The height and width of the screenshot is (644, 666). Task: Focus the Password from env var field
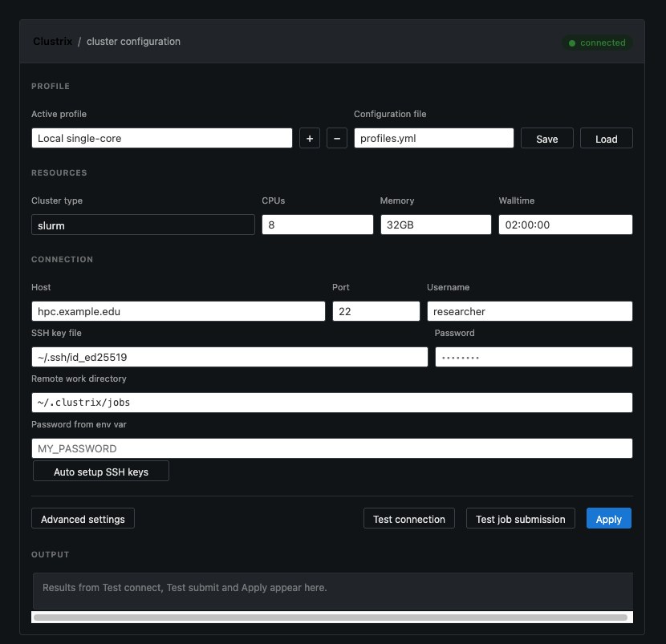coord(332,448)
